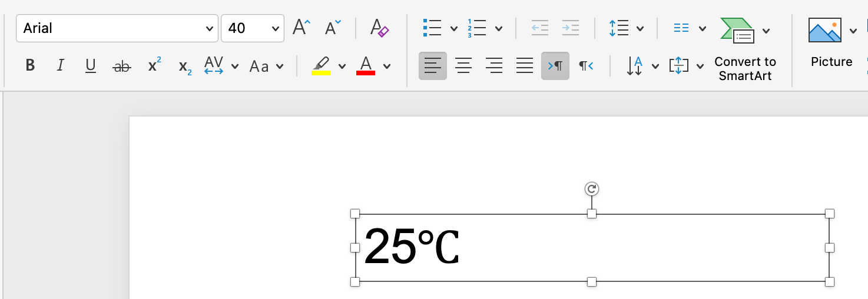Clear all formatting with eraser icon

coord(379,28)
